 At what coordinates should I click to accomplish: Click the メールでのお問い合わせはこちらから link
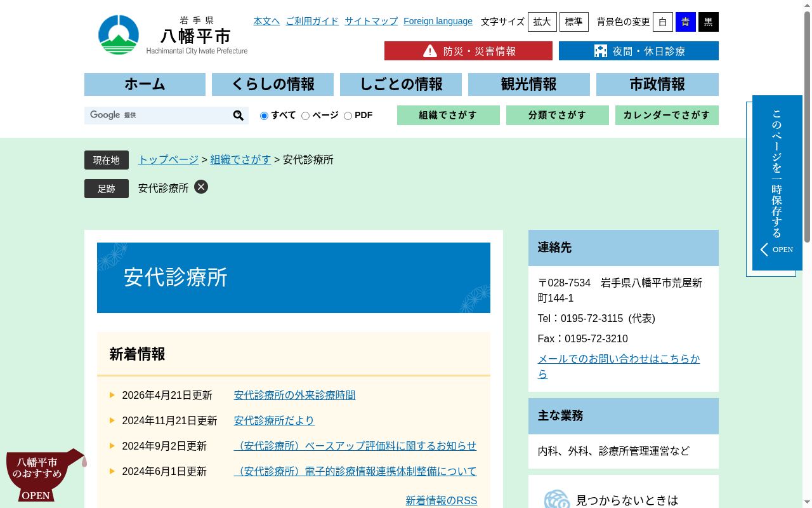pyautogui.click(x=619, y=366)
